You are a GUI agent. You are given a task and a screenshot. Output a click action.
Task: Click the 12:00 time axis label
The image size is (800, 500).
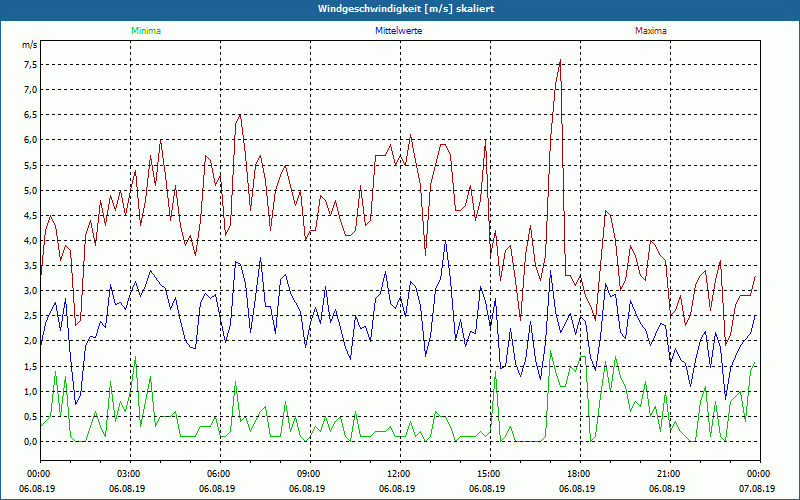(x=398, y=473)
